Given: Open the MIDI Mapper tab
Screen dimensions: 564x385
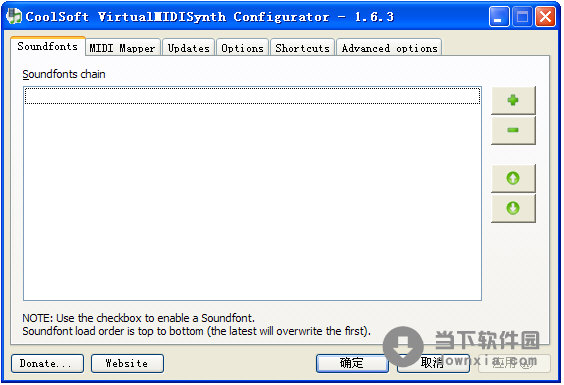Looking at the screenshot, I should point(122,48).
